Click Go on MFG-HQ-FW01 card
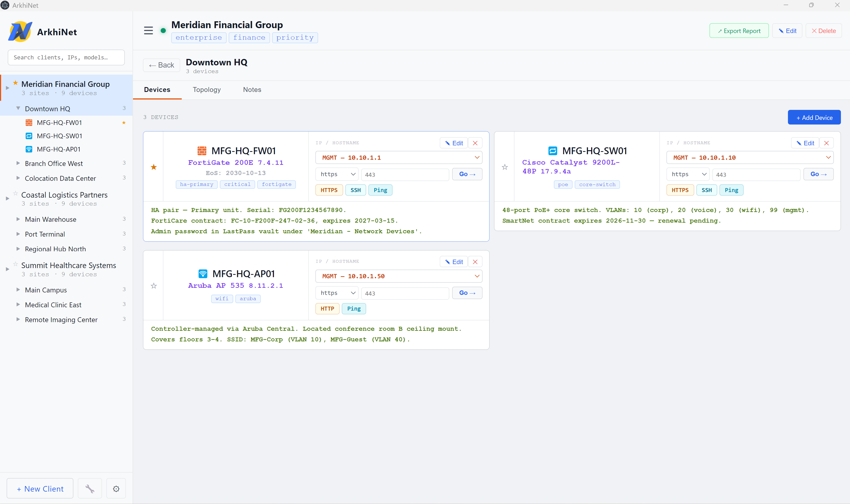 tap(467, 174)
